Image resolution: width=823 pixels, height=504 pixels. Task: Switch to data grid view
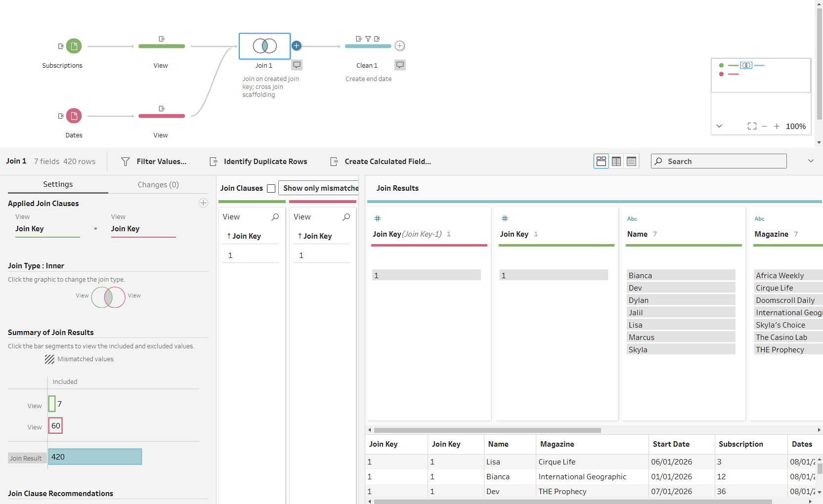[x=616, y=162]
